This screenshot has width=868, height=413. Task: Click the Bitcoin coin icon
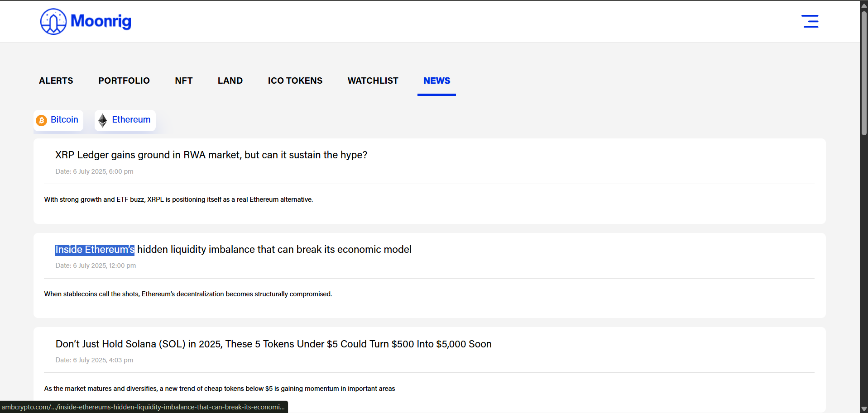pos(42,120)
